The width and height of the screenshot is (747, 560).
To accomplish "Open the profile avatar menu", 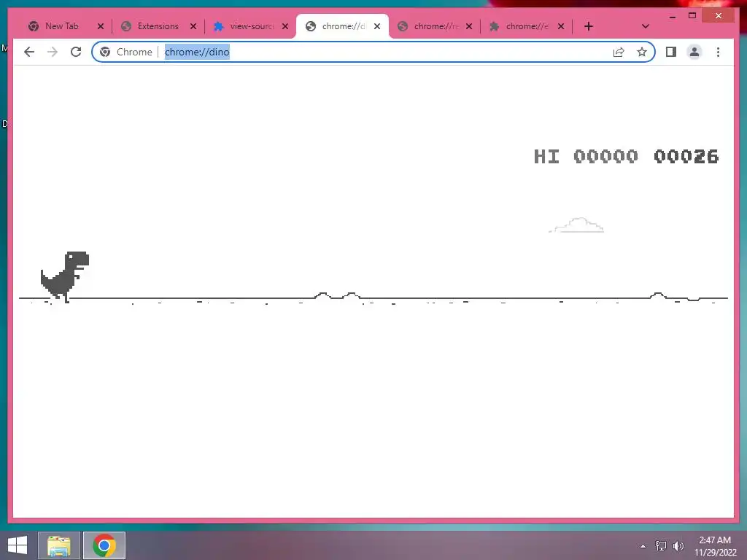I will (x=694, y=52).
